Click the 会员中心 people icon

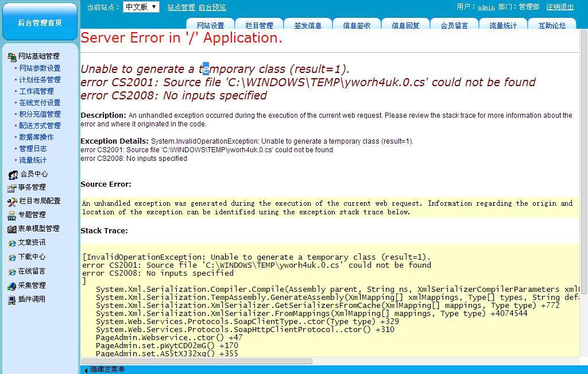[x=13, y=174]
